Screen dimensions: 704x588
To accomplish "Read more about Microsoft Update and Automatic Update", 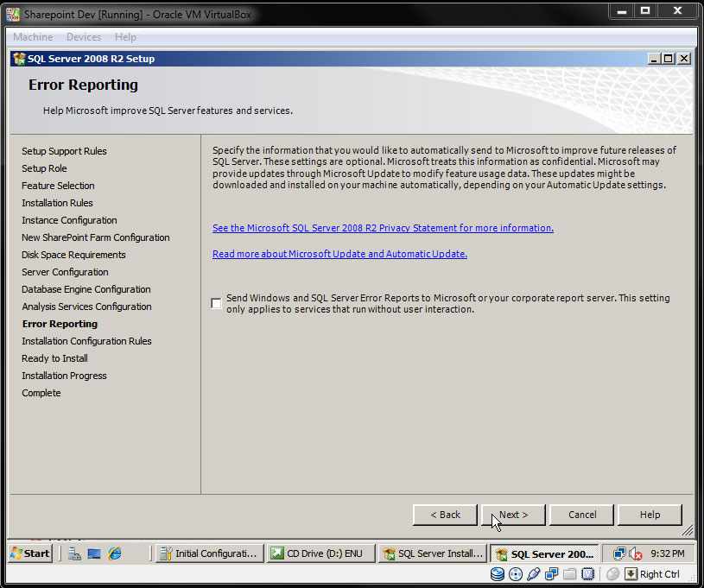I will [x=339, y=254].
